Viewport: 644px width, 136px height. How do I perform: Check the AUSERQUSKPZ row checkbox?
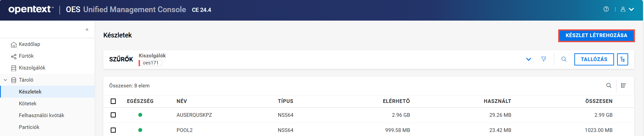[x=113, y=115]
